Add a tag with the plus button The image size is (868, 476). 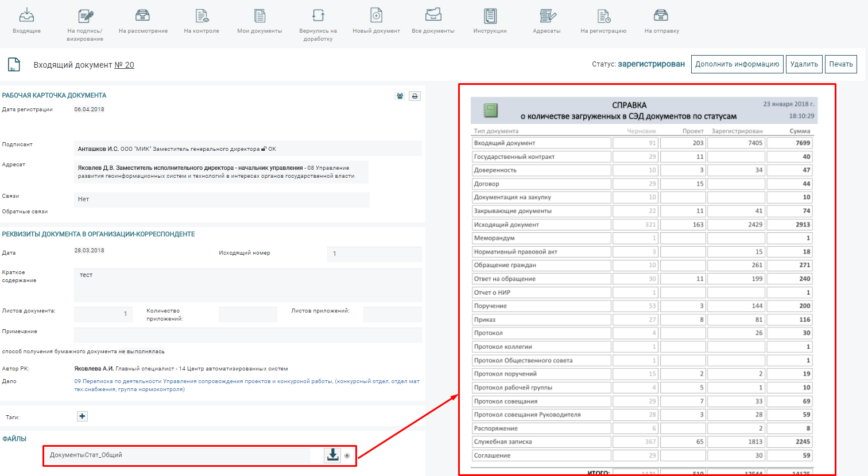pos(82,416)
